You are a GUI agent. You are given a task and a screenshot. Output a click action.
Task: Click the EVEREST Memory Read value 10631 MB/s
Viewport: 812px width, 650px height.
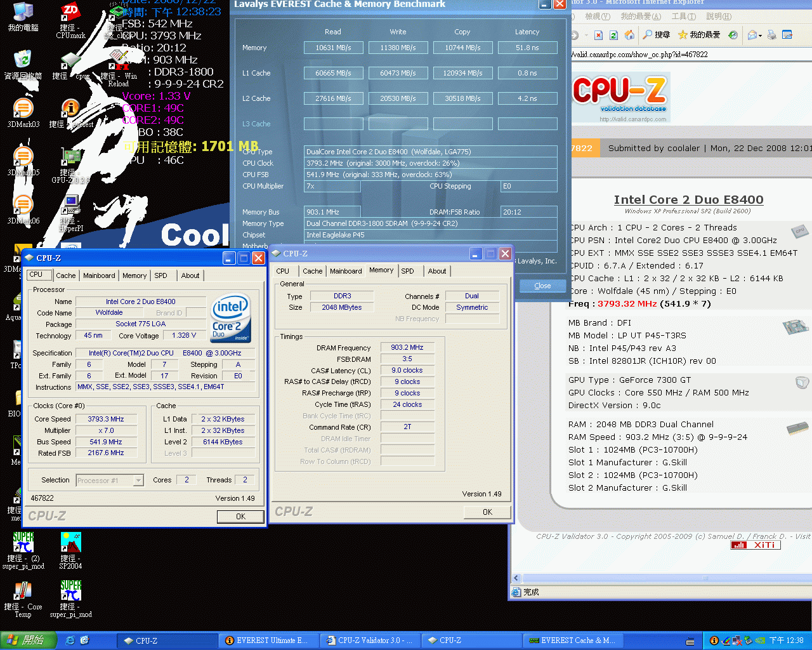pos(333,48)
